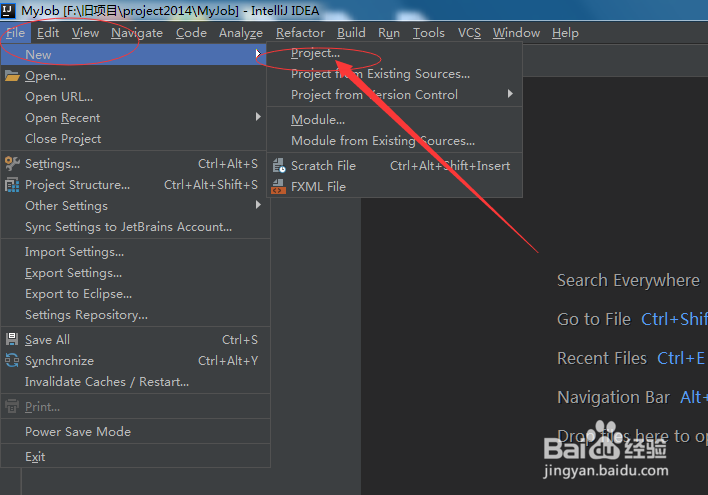
Task: Select Scratch File entry
Action: tap(395, 166)
